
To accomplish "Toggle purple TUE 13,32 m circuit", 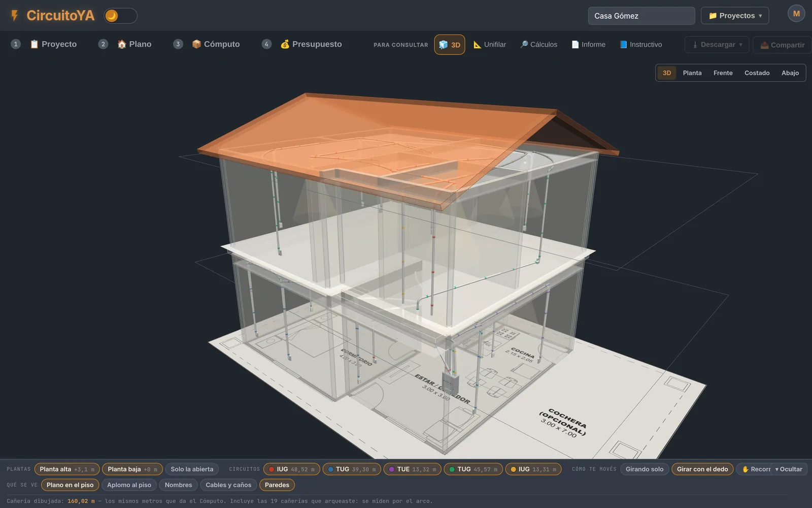I will [413, 469].
